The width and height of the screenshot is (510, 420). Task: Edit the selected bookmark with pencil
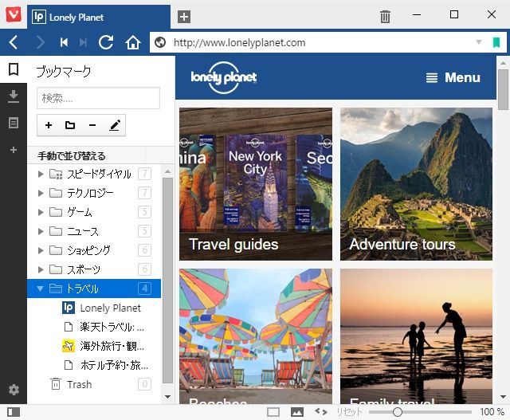coord(115,125)
